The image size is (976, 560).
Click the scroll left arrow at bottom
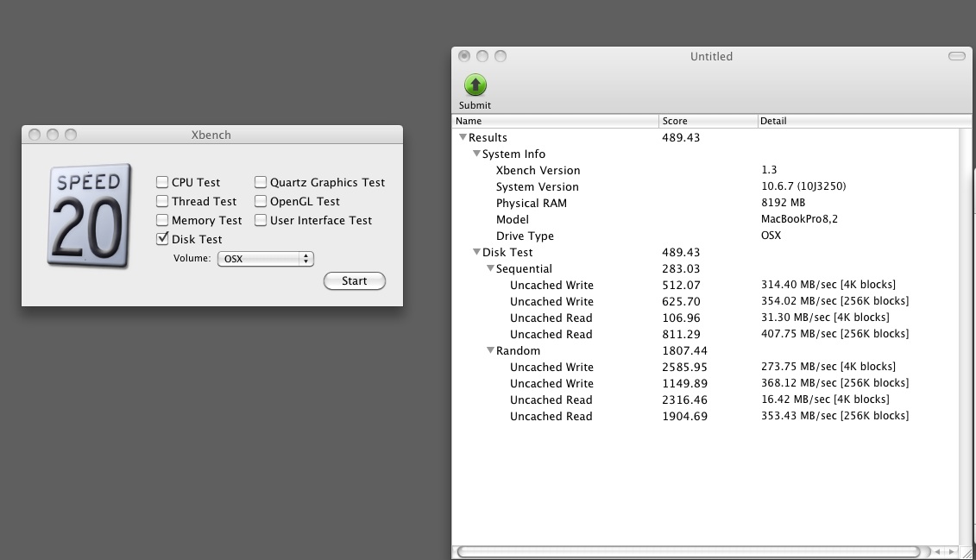click(937, 552)
